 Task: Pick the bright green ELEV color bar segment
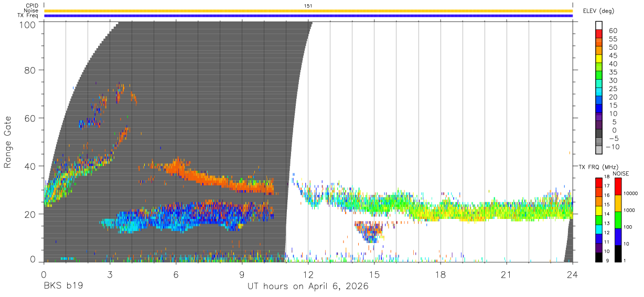click(x=599, y=76)
